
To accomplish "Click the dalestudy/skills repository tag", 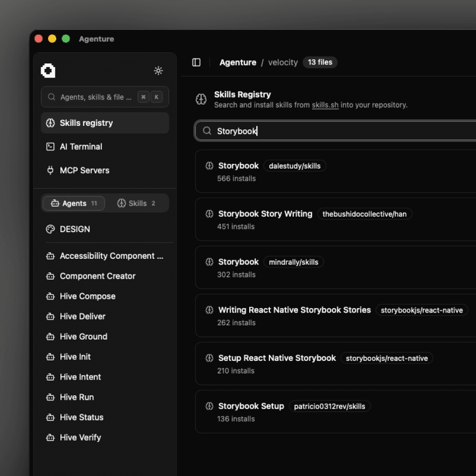I will [294, 166].
